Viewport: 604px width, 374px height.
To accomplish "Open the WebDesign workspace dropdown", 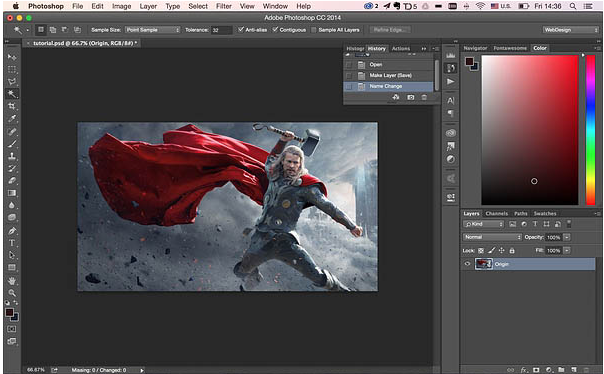I will 570,30.
